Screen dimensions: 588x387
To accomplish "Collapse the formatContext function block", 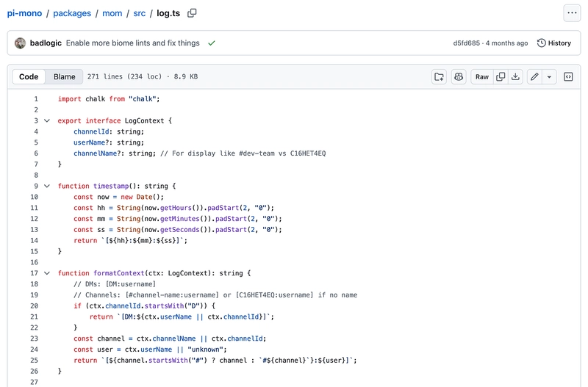I will click(x=47, y=273).
